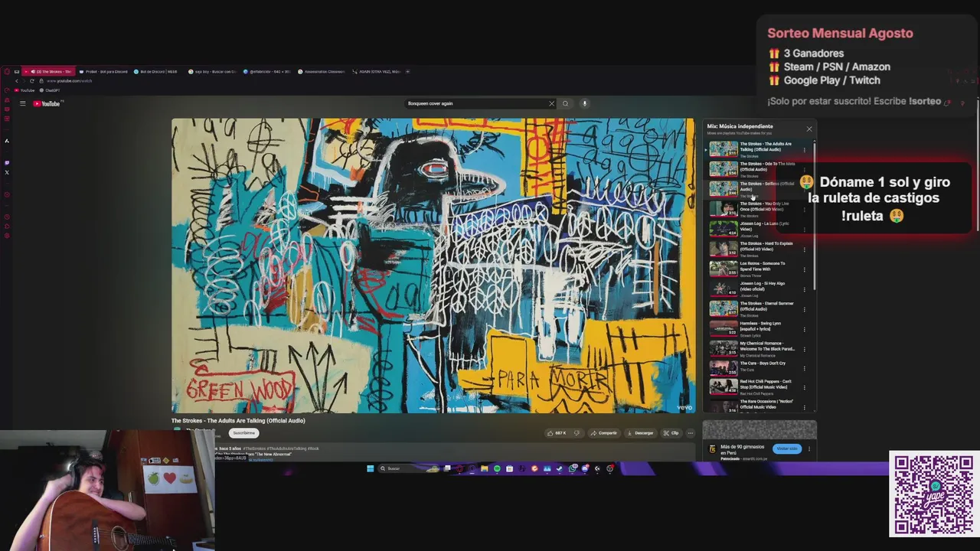The width and height of the screenshot is (980, 551).
Task: Open the YouTube hamburger guide menu
Action: pos(22,103)
